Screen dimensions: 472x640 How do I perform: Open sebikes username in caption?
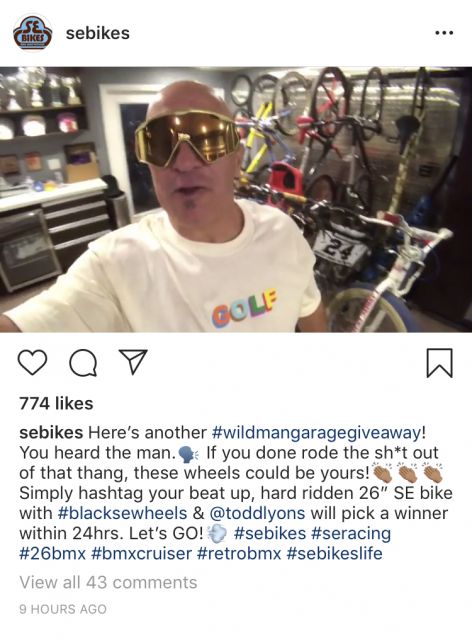(51, 433)
